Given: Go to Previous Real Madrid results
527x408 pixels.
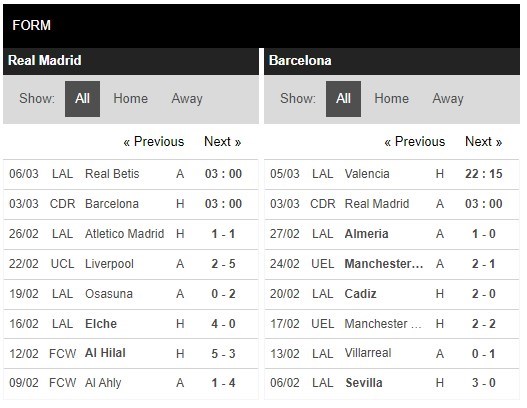Looking at the screenshot, I should tap(154, 141).
